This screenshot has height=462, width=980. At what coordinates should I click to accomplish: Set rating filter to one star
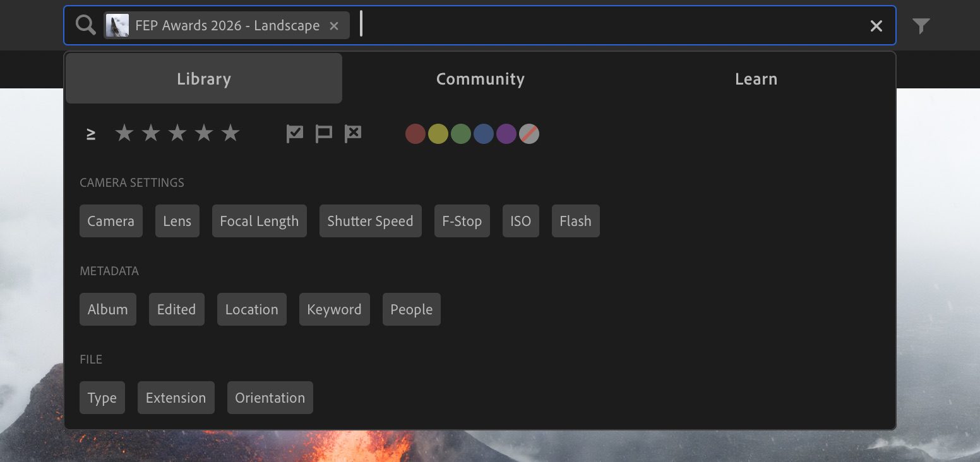pyautogui.click(x=124, y=134)
